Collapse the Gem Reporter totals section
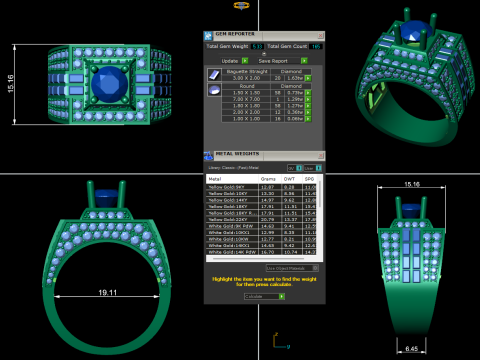This screenshot has width=480, height=360. click(264, 54)
